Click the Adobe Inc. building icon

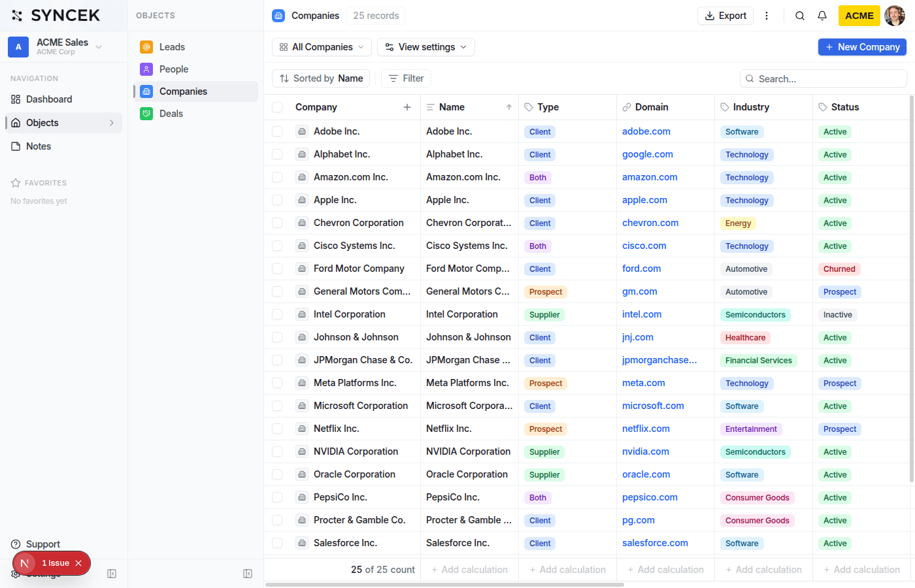pyautogui.click(x=302, y=131)
